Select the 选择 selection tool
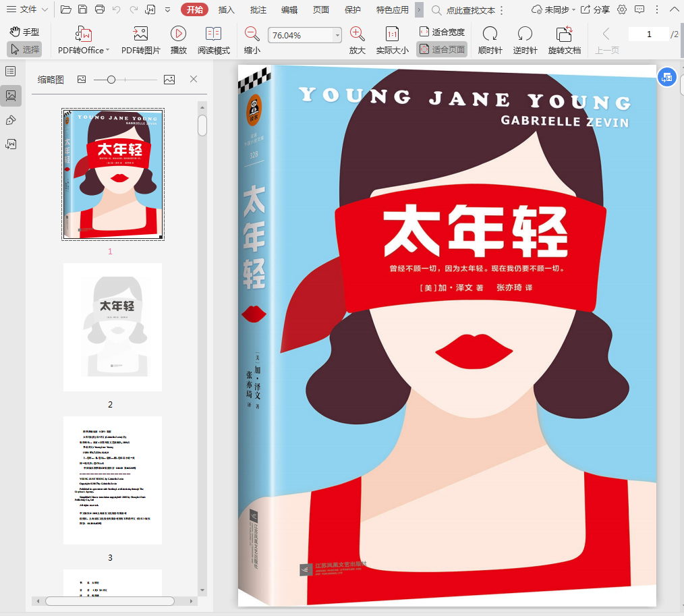The width and height of the screenshot is (684, 616). click(x=25, y=49)
